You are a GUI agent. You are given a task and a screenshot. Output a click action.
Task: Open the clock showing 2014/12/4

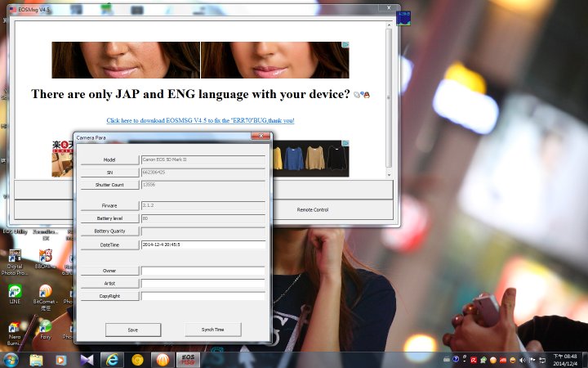point(565,360)
